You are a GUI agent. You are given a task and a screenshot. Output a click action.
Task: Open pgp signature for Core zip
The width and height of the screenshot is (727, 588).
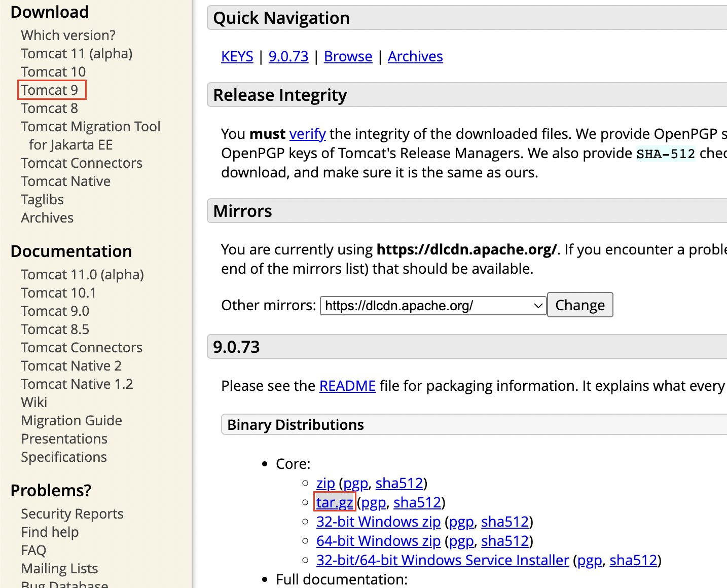356,483
